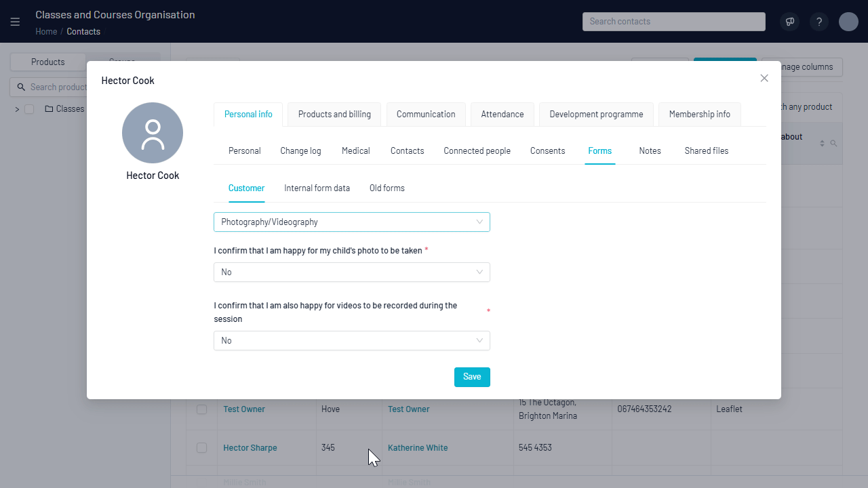Image resolution: width=868 pixels, height=488 pixels.
Task: Open the Internal form data tab
Action: (317, 188)
